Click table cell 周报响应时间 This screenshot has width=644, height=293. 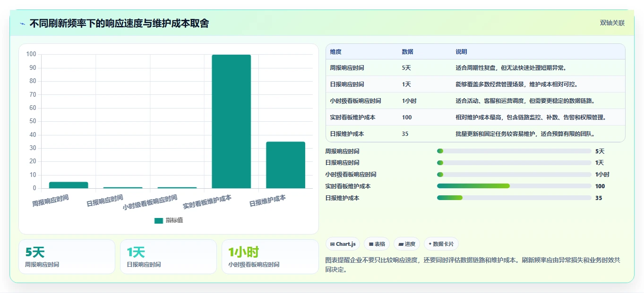347,68
